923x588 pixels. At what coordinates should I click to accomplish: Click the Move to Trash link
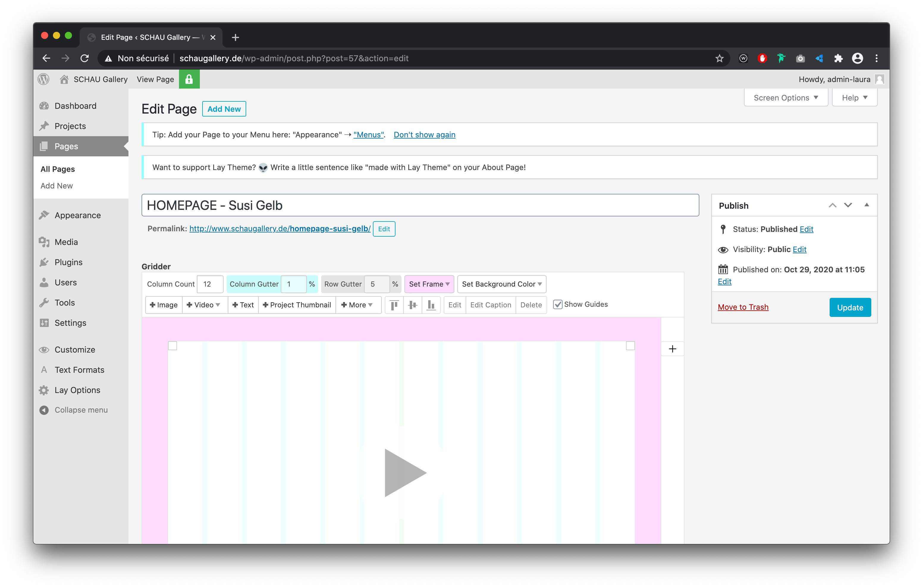(x=743, y=307)
